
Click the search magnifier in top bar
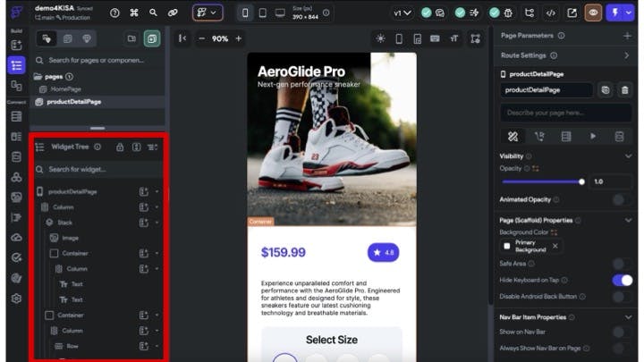[153, 13]
